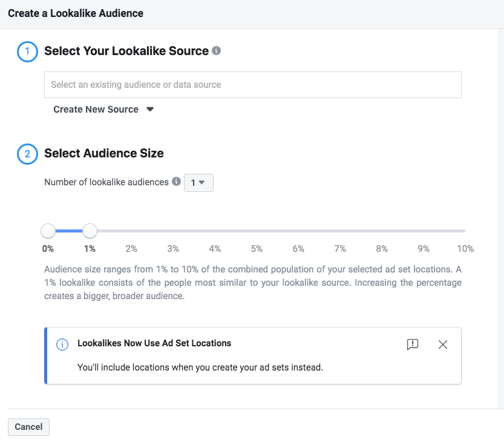Click the Select Audience Size heading
Viewport: 504px width, 445px height.
pyautogui.click(x=104, y=154)
